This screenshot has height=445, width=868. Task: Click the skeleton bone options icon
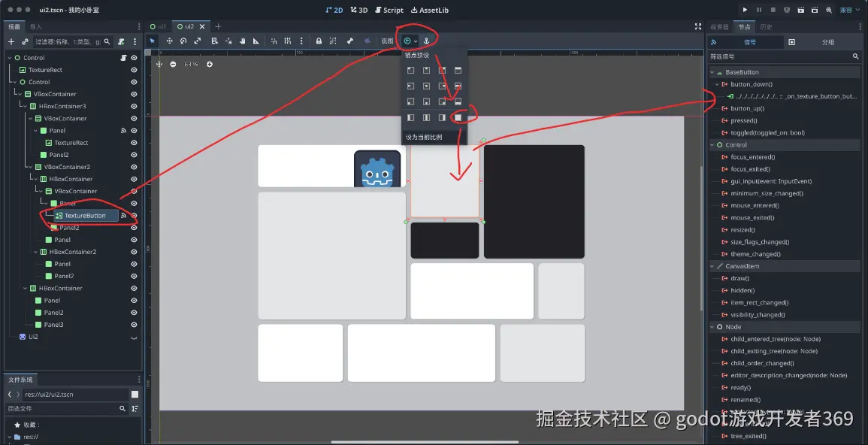350,41
